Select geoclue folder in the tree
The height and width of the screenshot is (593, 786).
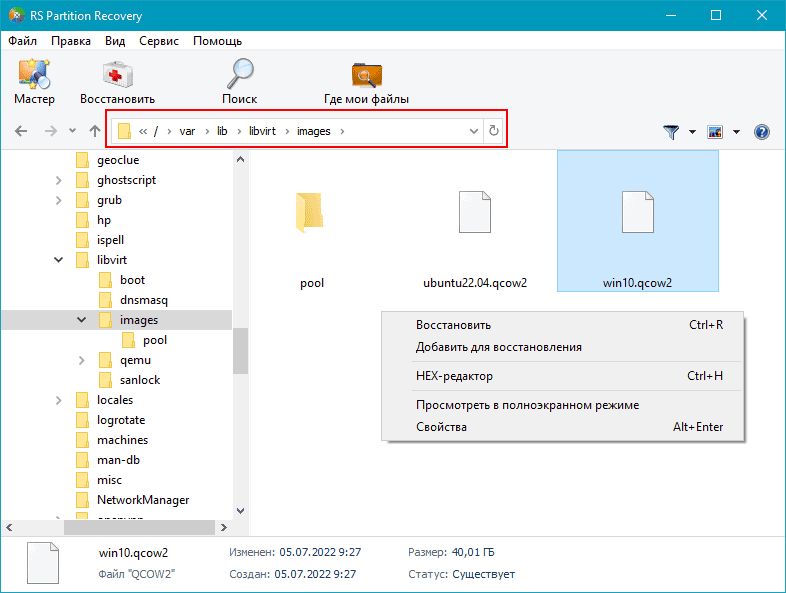click(108, 160)
